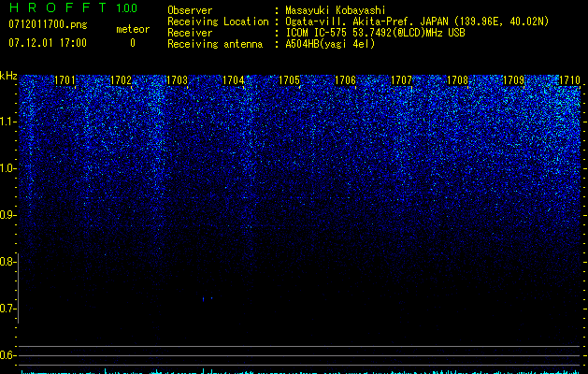Click the 1707 time marker
Image resolution: width=588 pixels, height=374 pixels.
coord(402,80)
